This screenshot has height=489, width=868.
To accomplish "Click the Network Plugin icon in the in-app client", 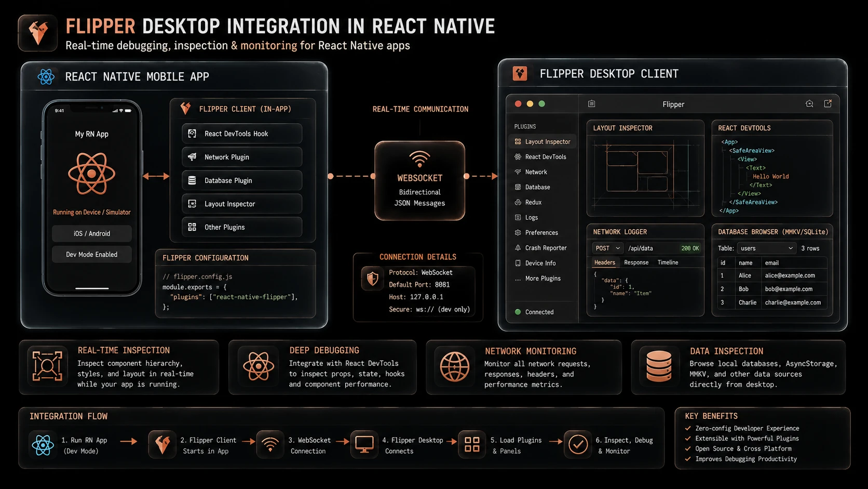I will (x=192, y=157).
